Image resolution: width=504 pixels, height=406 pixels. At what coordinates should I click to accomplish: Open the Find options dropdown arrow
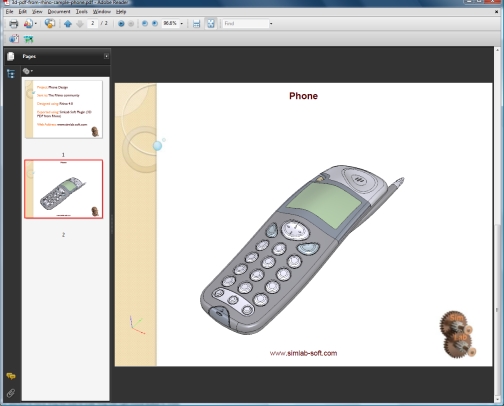tap(271, 24)
